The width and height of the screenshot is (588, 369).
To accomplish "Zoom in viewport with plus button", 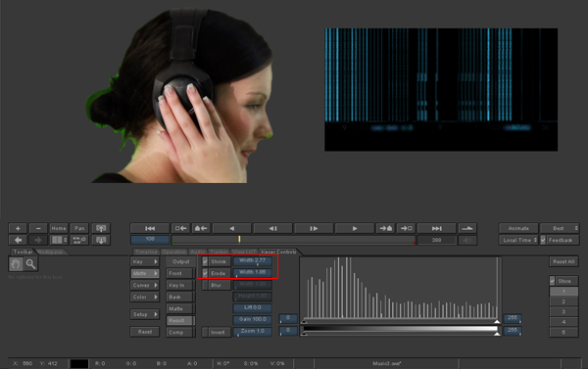I will coord(18,228).
